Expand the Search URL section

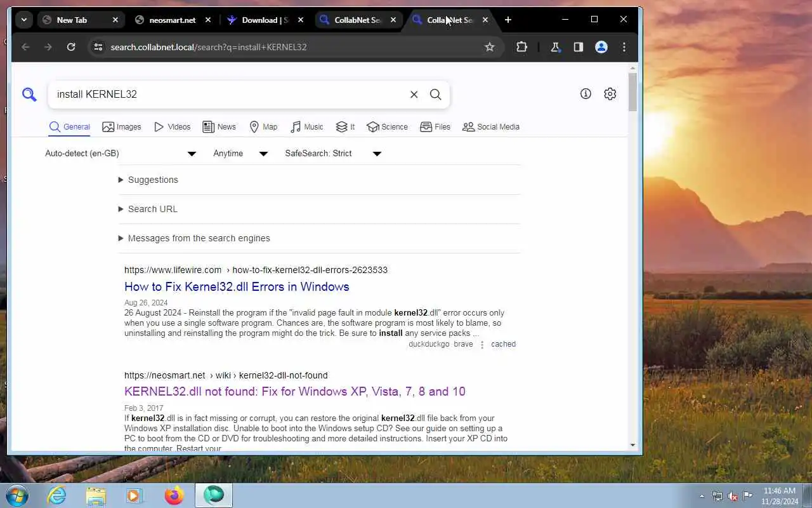(148, 209)
